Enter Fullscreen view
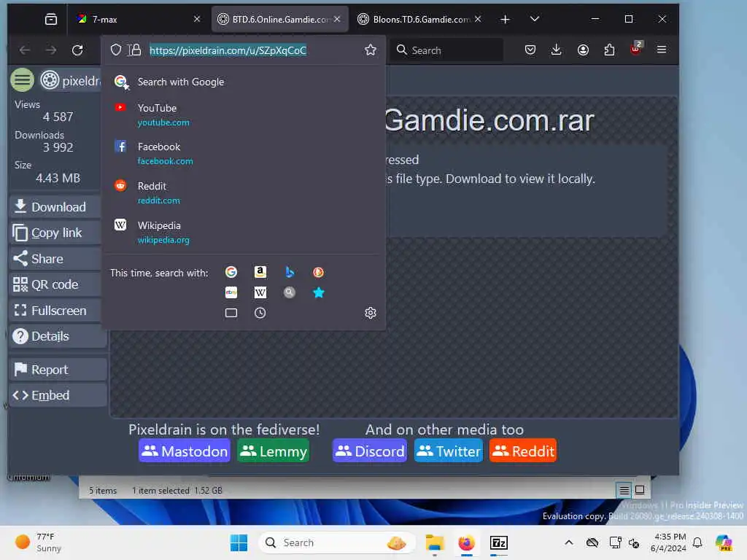Screen dimensions: 747x560 click(55, 311)
